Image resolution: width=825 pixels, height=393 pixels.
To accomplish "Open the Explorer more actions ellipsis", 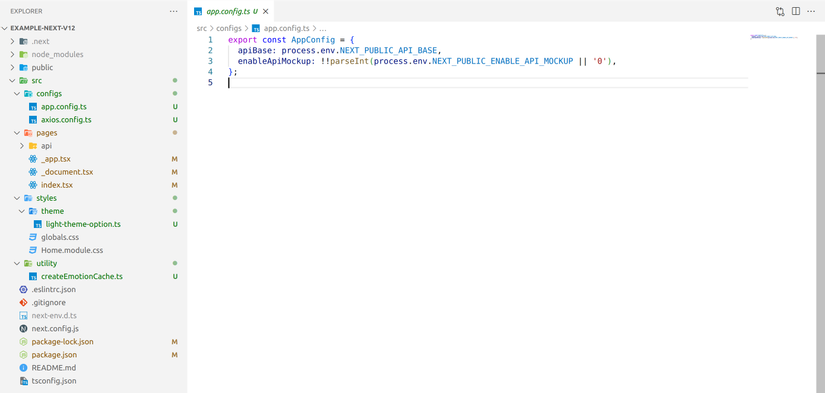I will pos(174,11).
